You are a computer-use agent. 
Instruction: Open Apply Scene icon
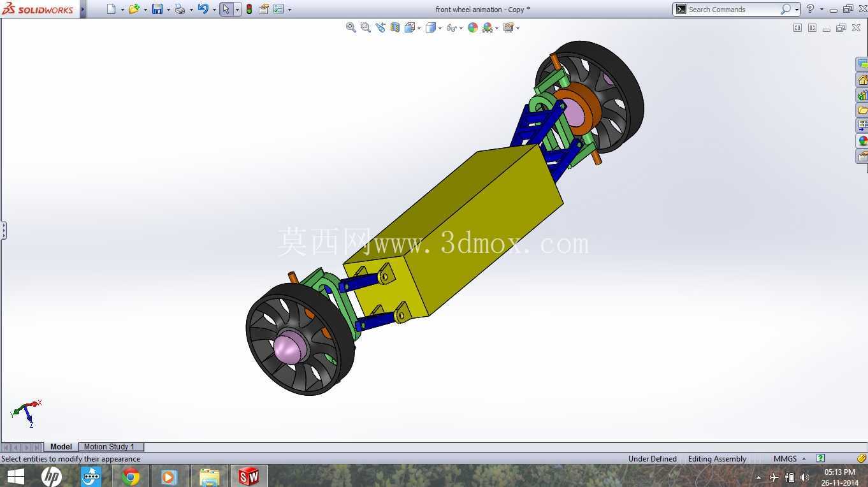tap(488, 27)
